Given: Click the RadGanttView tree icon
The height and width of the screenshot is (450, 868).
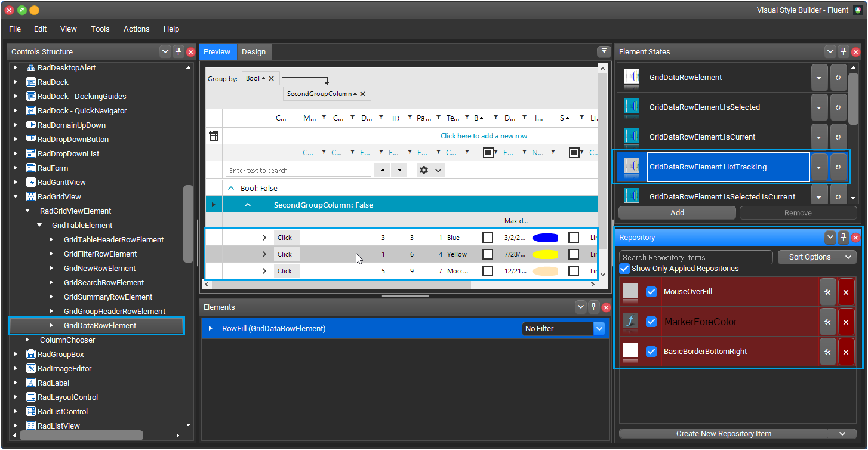Looking at the screenshot, I should pyautogui.click(x=31, y=182).
